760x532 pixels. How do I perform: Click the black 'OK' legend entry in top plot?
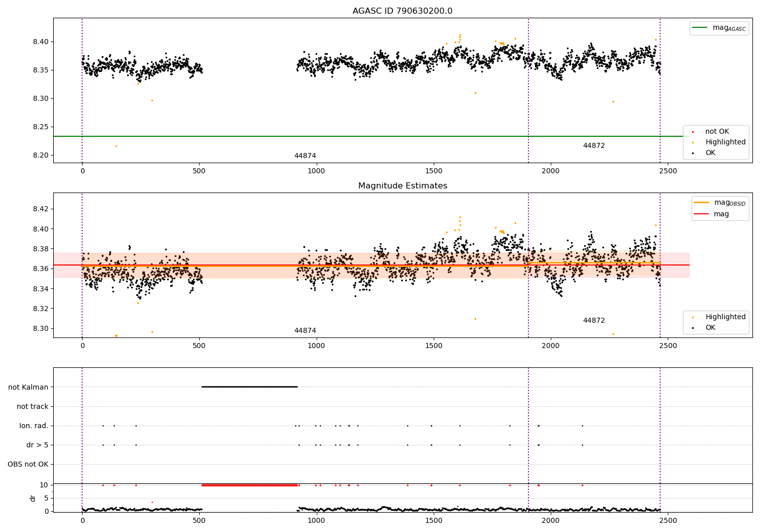710,153
